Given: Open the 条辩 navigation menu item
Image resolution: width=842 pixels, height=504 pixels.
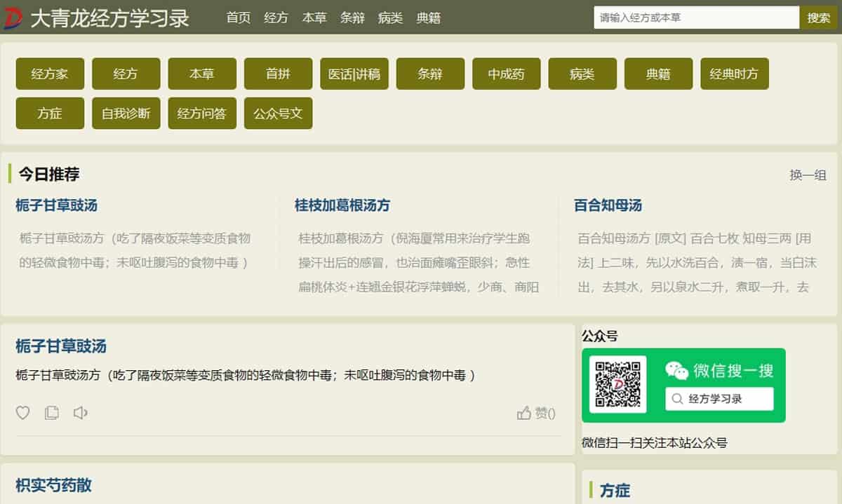Looking at the screenshot, I should pyautogui.click(x=352, y=18).
